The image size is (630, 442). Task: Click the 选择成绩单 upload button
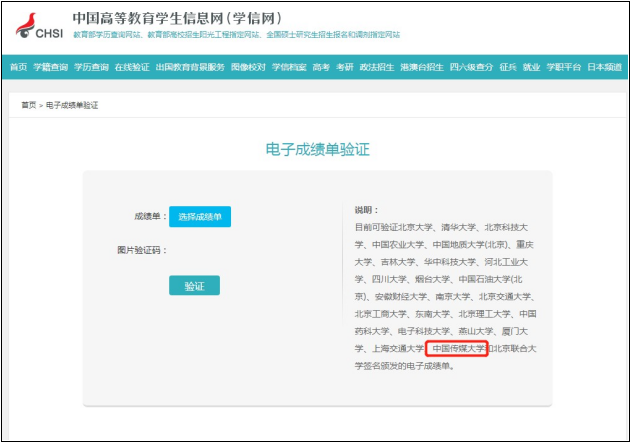[x=200, y=217]
